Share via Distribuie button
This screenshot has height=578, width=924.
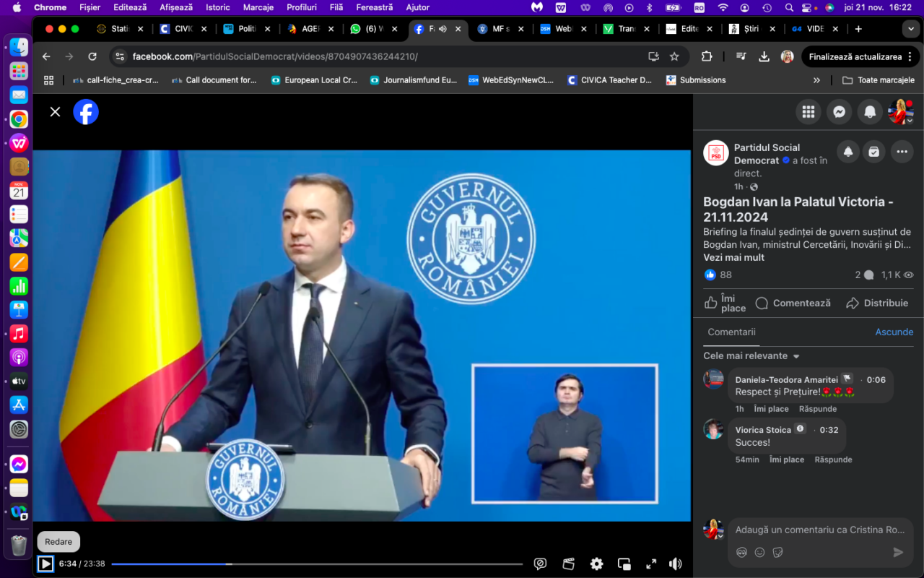coord(877,303)
